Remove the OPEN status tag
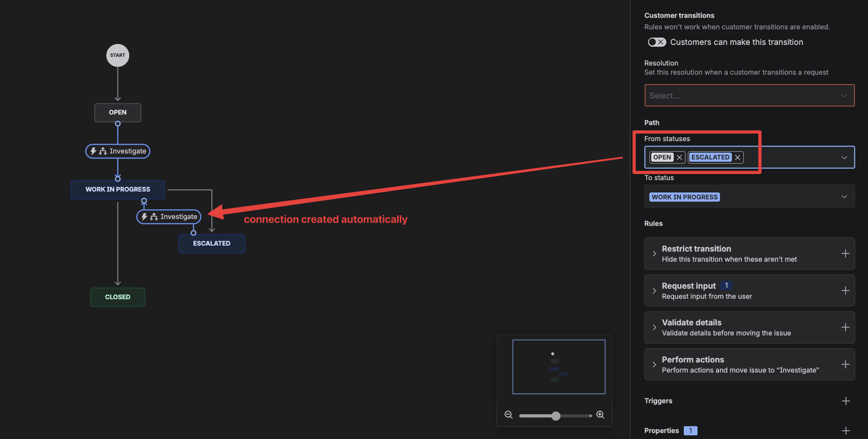The width and height of the screenshot is (868, 439). pyautogui.click(x=679, y=157)
